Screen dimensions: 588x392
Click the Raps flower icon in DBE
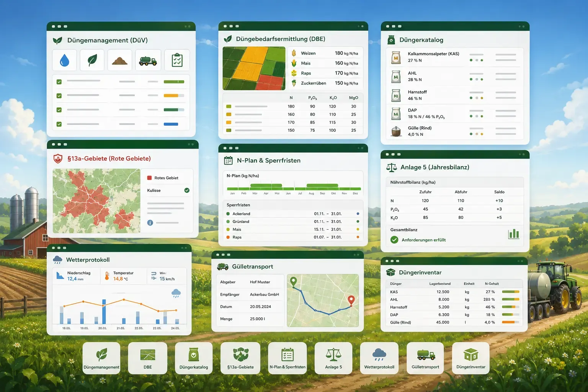294,73
